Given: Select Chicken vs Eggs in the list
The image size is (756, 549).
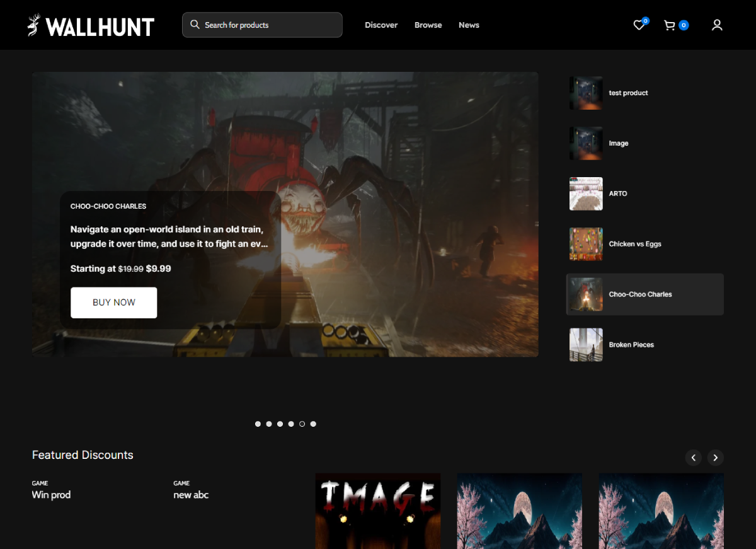Looking at the screenshot, I should (x=645, y=244).
